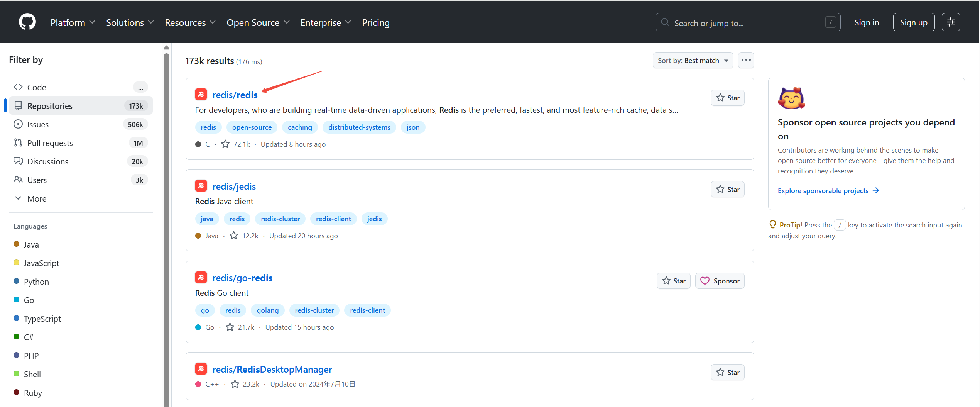Image resolution: width=980 pixels, height=407 pixels.
Task: Expand the Platform menu
Action: (73, 23)
